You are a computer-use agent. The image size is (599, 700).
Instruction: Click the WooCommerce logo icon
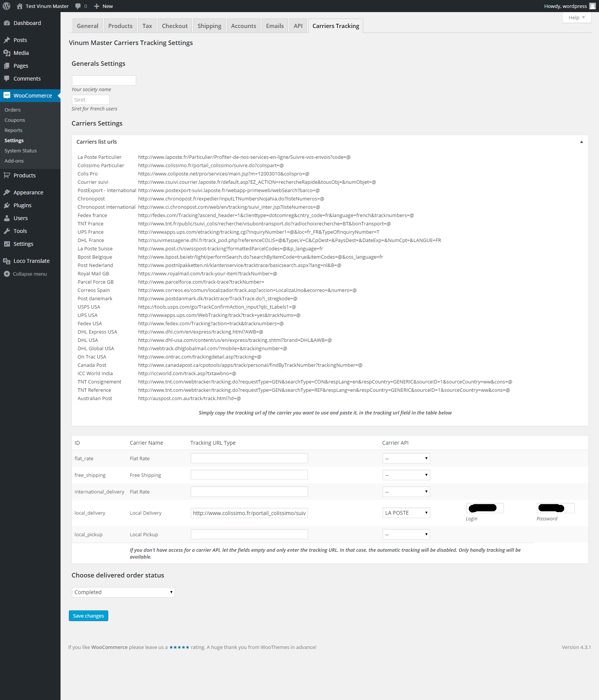[x=7, y=95]
